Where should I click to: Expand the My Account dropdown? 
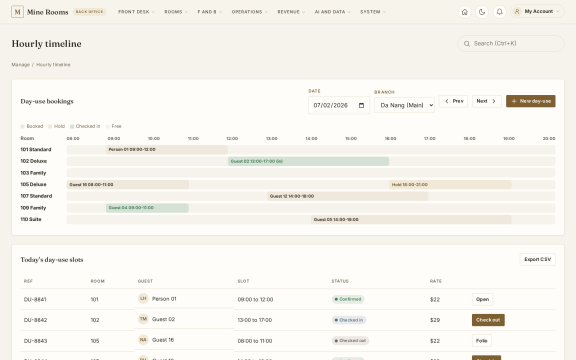[x=537, y=11]
